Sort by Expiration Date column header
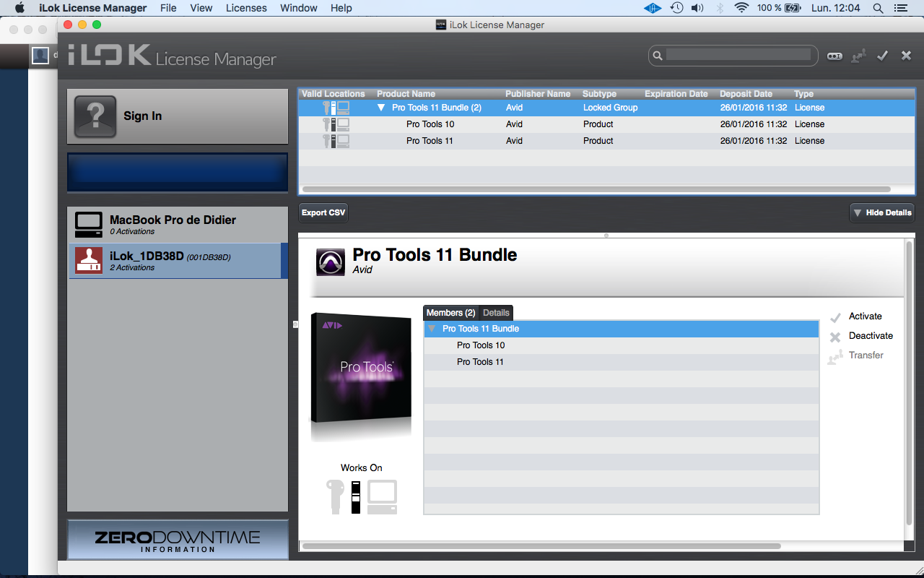Viewport: 924px width, 578px height. (x=676, y=94)
